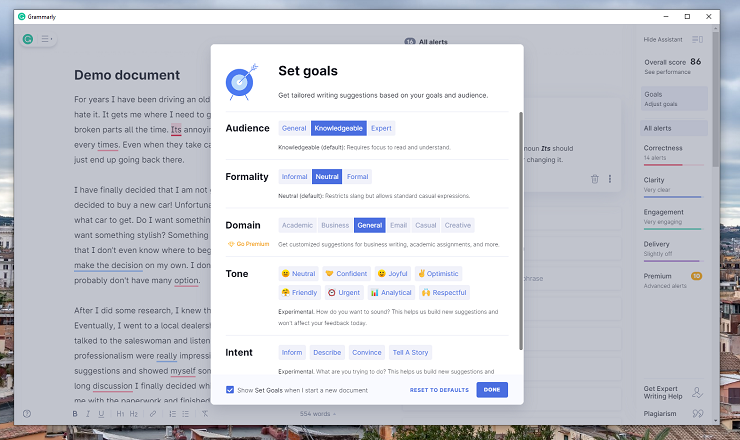Select Business domain option
Image resolution: width=740 pixels, height=440 pixels.
pos(335,225)
